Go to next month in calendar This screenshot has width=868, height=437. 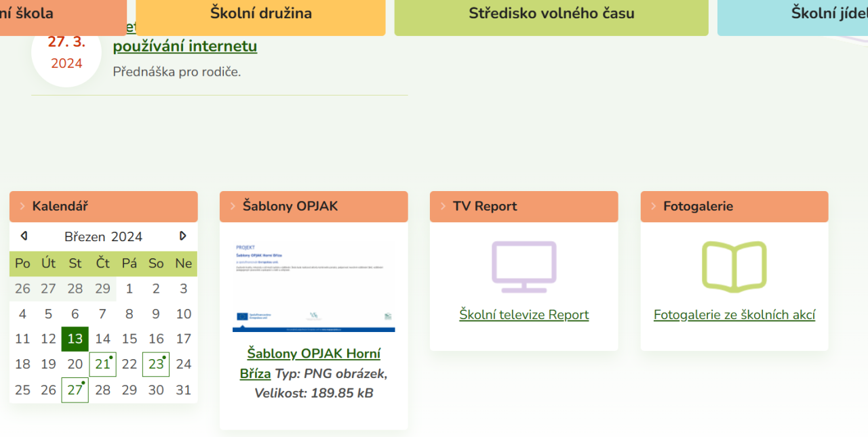coord(182,236)
